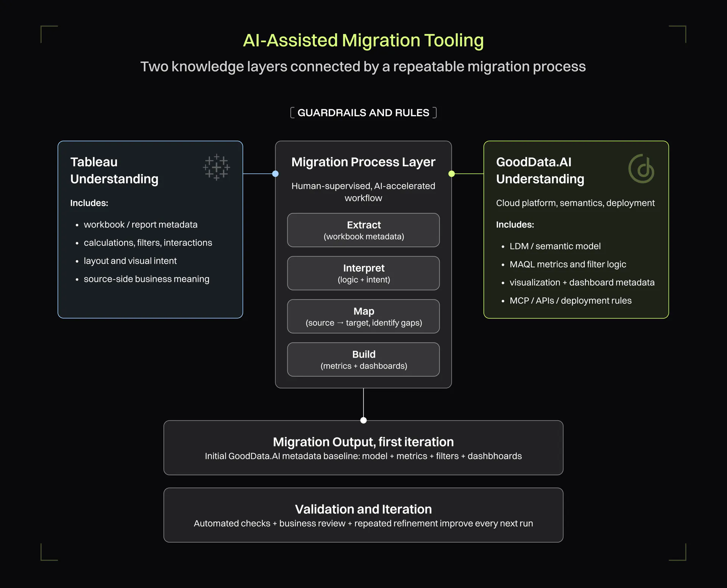Click the blue connector dot near Tableau panel

tap(275, 174)
